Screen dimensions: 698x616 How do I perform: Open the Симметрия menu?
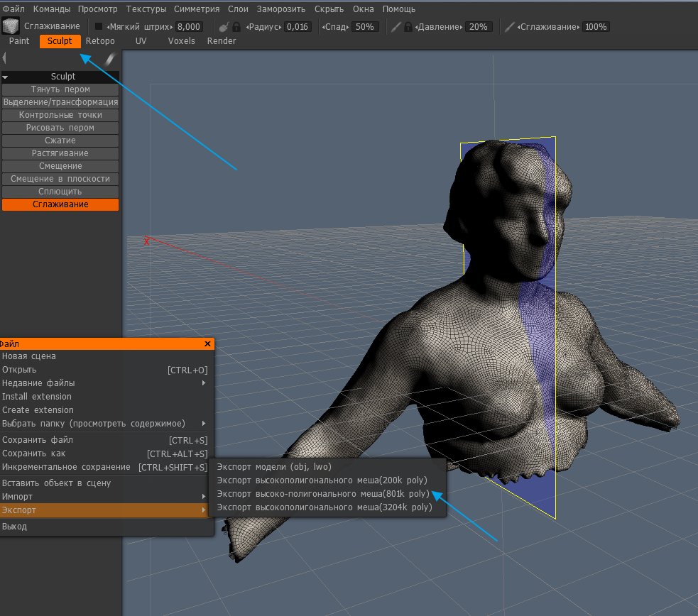(x=197, y=9)
